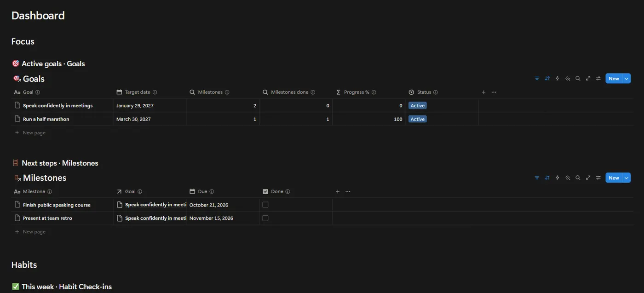The image size is (644, 293).
Task: Click New button in Milestones database
Action: click(614, 178)
